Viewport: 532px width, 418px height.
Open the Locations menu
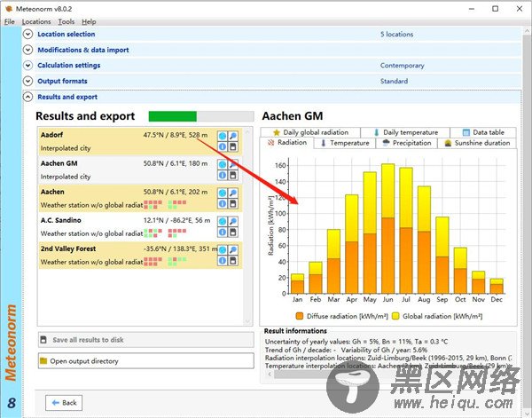[x=36, y=21]
